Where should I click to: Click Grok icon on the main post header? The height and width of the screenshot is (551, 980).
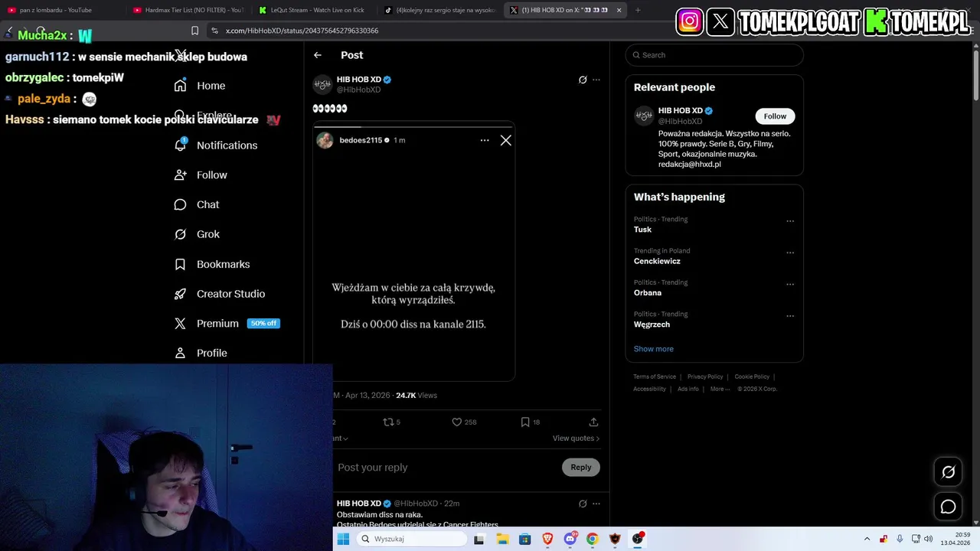(583, 80)
